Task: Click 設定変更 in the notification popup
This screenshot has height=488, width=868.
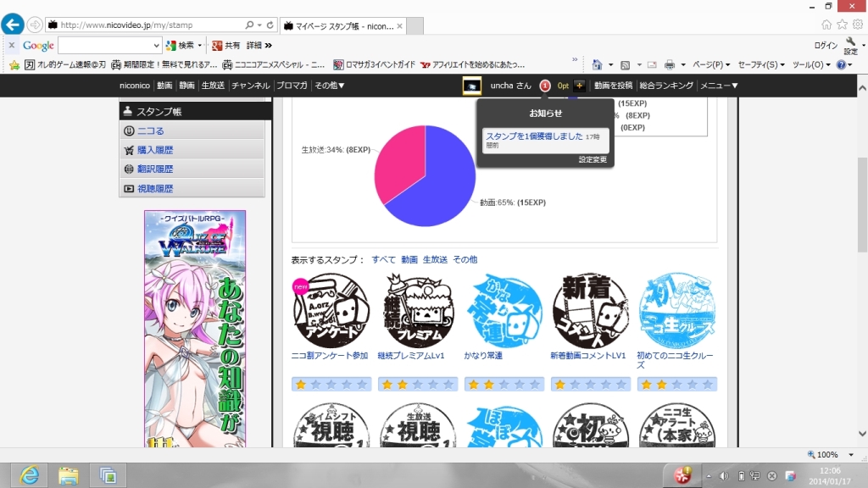Action: [x=593, y=159]
